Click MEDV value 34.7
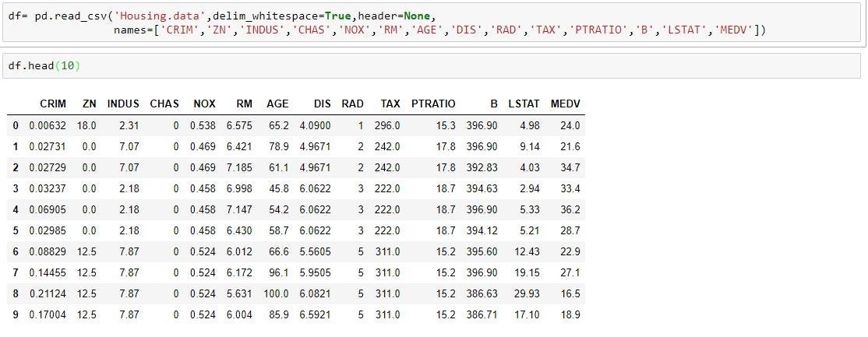868x337 pixels. coord(570,167)
